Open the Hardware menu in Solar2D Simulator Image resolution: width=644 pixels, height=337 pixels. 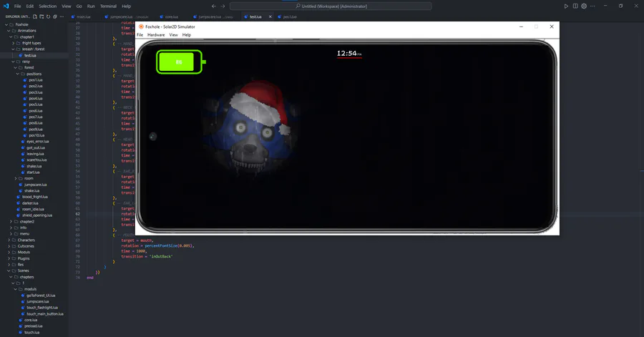156,35
